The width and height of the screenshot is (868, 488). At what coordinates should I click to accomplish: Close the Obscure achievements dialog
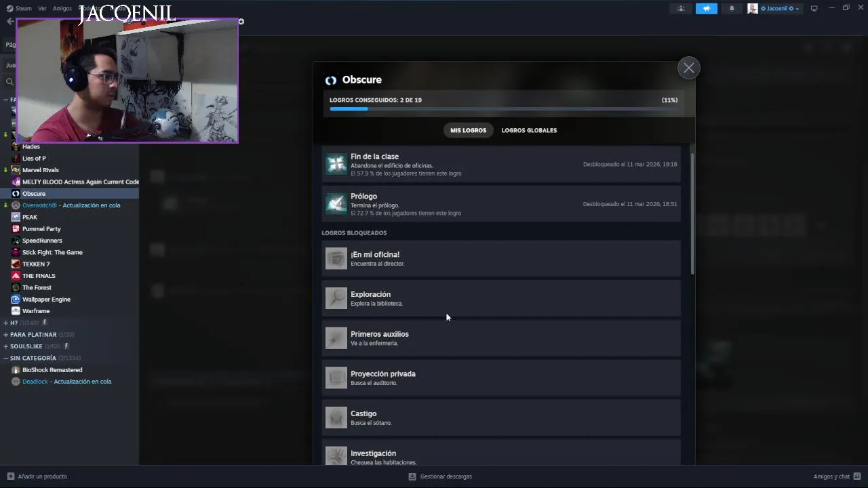pyautogui.click(x=688, y=68)
